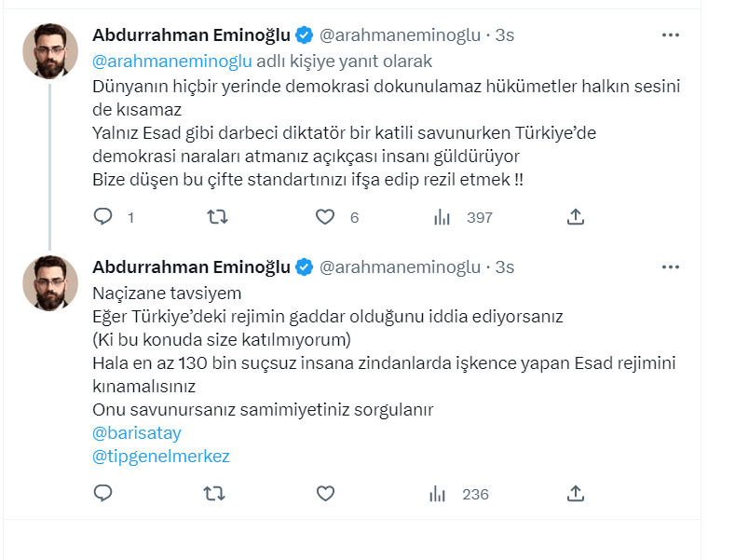Click the verified badge on the second tweet
This screenshot has width=735, height=560.
305,267
